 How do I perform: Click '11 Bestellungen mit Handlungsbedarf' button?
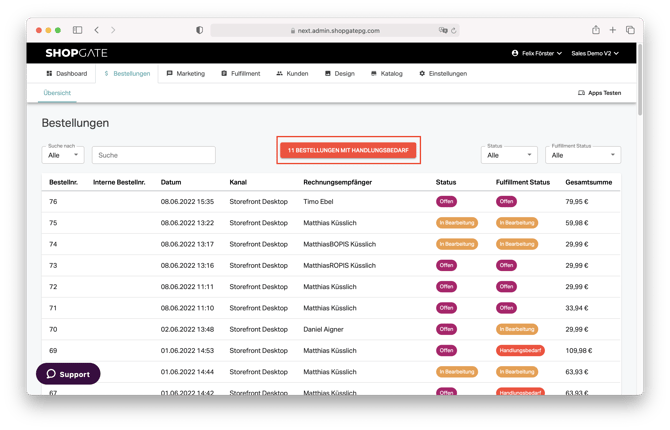[x=349, y=150]
